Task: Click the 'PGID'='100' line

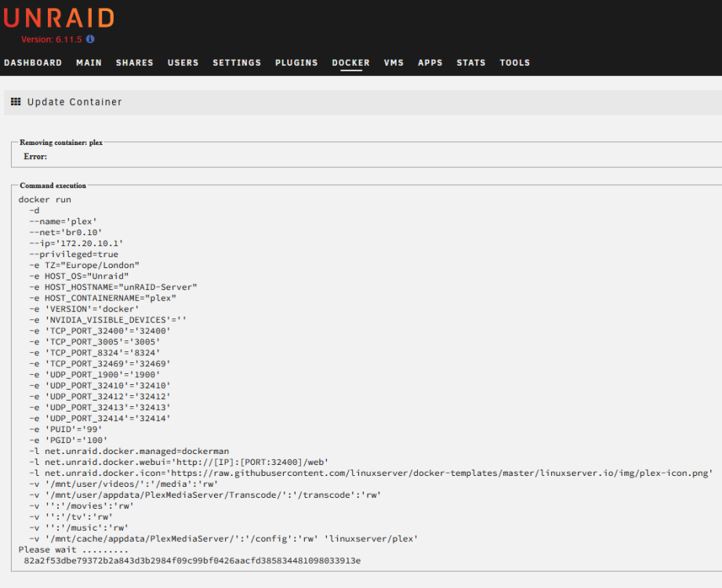Action: [68, 441]
